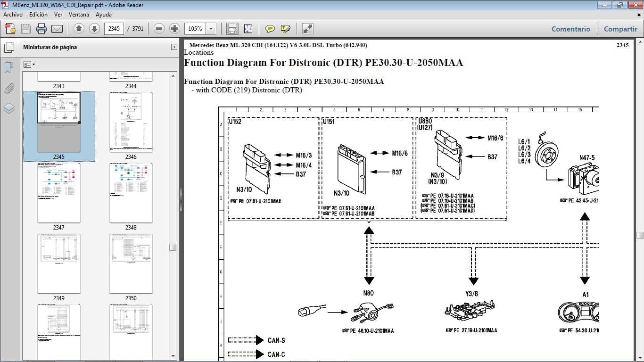Zoom in with the plus button
Image resolution: width=644 pixels, height=362 pixels.
(174, 29)
